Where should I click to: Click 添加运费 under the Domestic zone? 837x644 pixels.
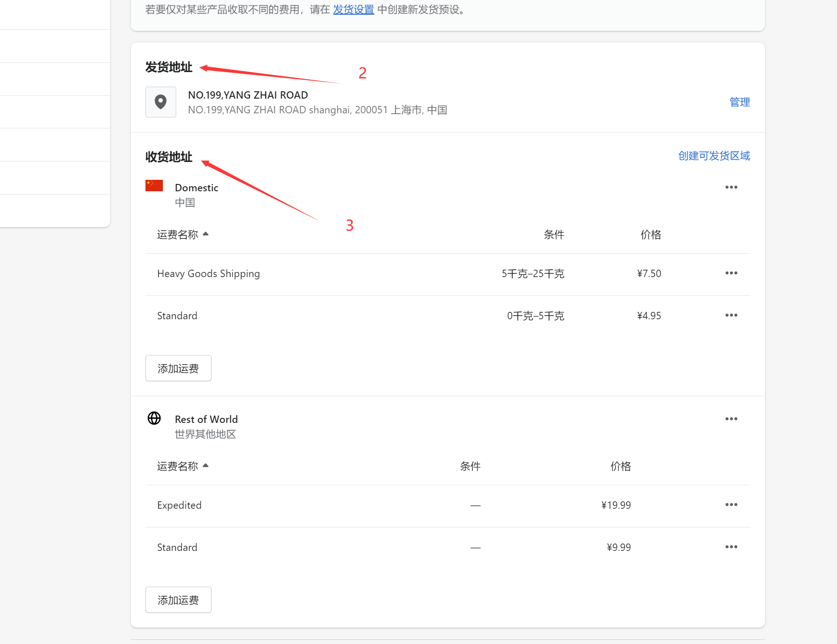pyautogui.click(x=179, y=368)
